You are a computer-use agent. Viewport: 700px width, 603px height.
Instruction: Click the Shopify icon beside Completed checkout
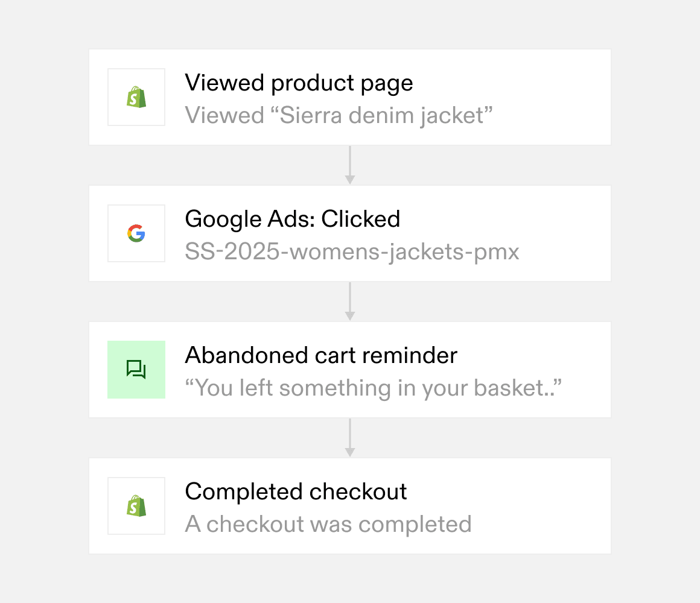pyautogui.click(x=136, y=506)
